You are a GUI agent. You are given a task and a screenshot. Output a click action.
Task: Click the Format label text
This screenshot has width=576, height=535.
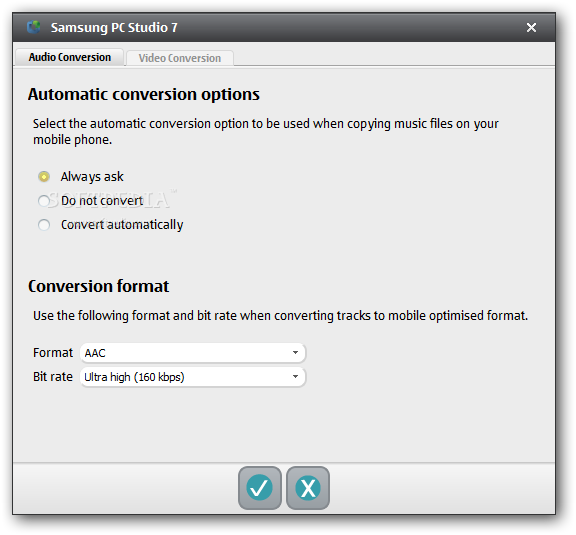coord(53,353)
